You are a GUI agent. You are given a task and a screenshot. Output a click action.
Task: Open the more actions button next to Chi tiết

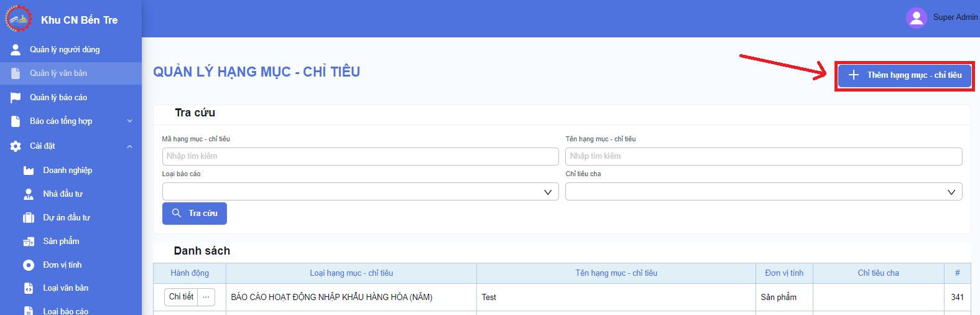[206, 297]
